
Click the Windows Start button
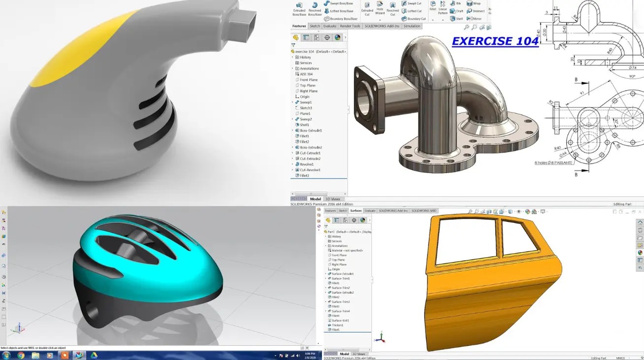pos(6,355)
